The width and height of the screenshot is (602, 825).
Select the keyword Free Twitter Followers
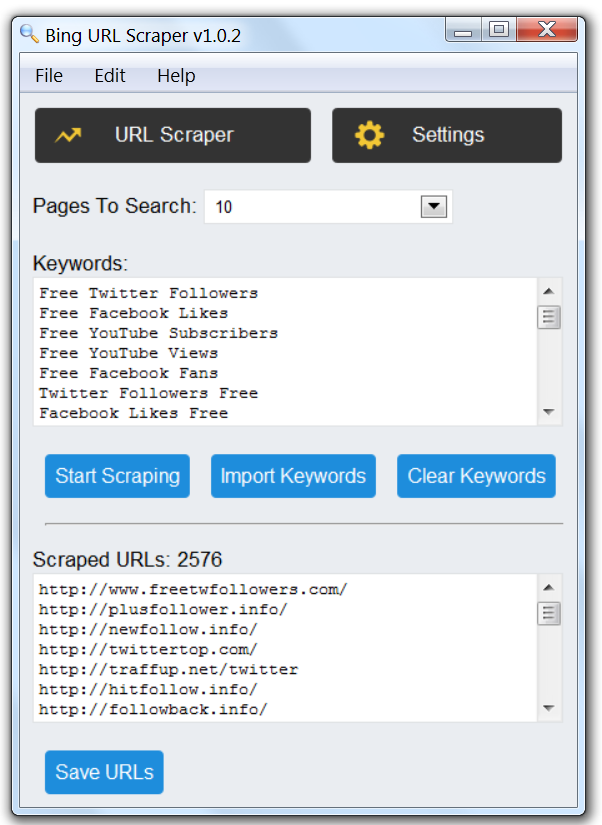point(147,292)
